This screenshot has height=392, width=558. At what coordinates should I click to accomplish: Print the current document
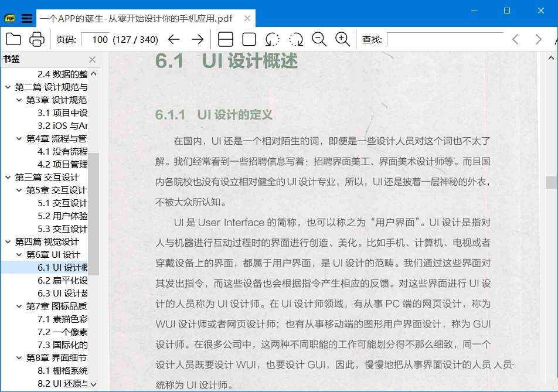coord(35,39)
